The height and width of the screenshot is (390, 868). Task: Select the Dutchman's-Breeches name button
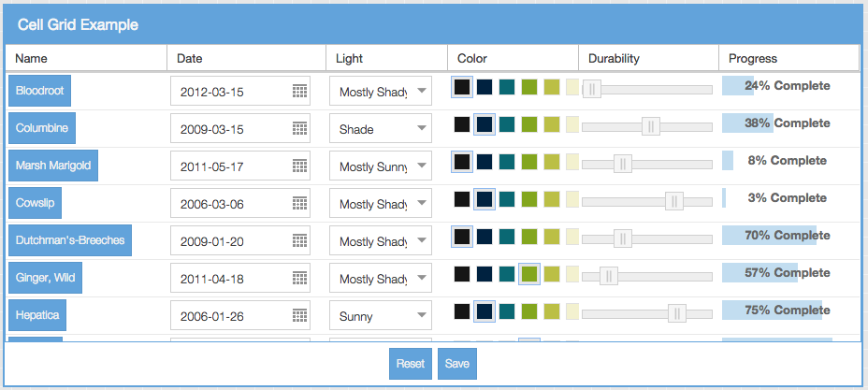70,240
